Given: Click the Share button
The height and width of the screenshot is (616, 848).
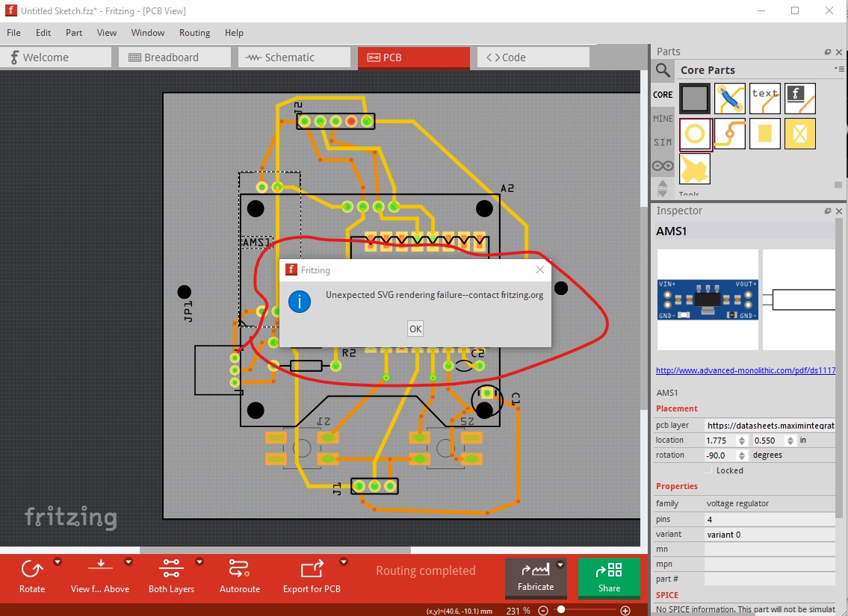Looking at the screenshot, I should point(609,578).
